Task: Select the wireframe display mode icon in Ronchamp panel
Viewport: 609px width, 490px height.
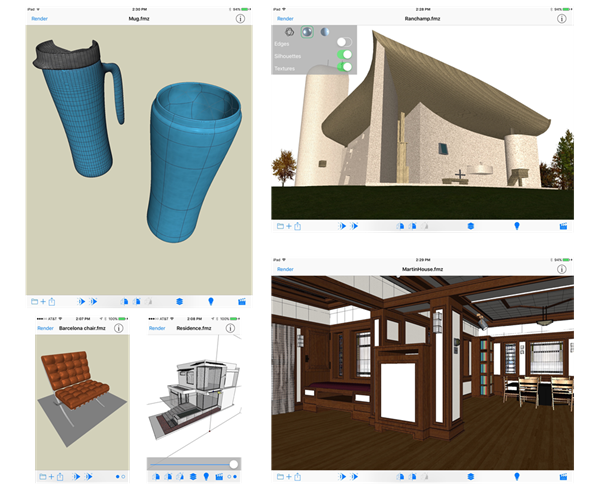Action: click(x=289, y=32)
